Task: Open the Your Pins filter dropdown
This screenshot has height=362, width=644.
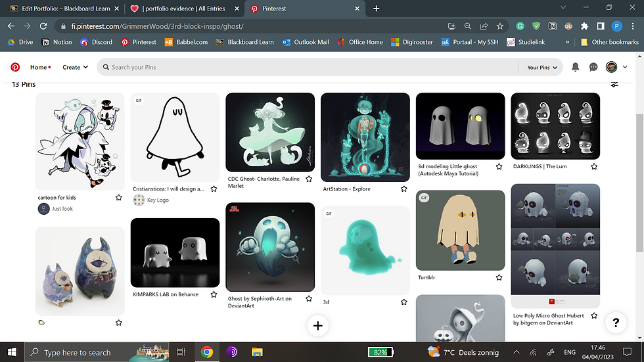Action: (542, 67)
